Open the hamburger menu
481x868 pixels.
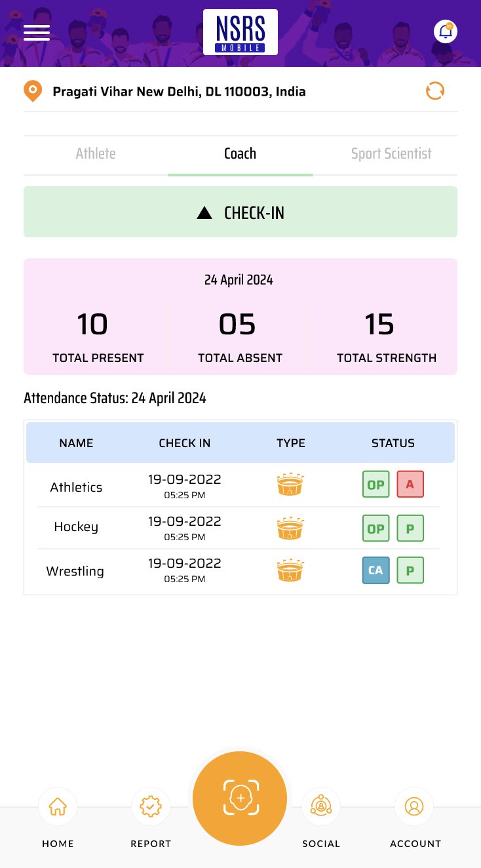[x=37, y=32]
